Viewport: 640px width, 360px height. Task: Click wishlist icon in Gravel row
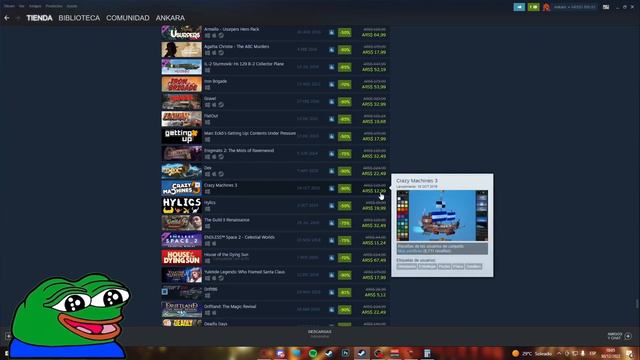[x=331, y=102]
